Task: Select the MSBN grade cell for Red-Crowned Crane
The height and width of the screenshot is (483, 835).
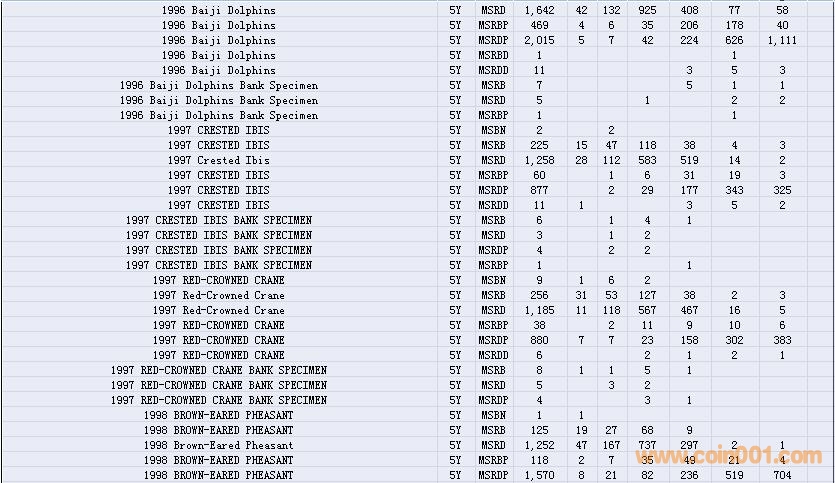Action: pos(492,280)
